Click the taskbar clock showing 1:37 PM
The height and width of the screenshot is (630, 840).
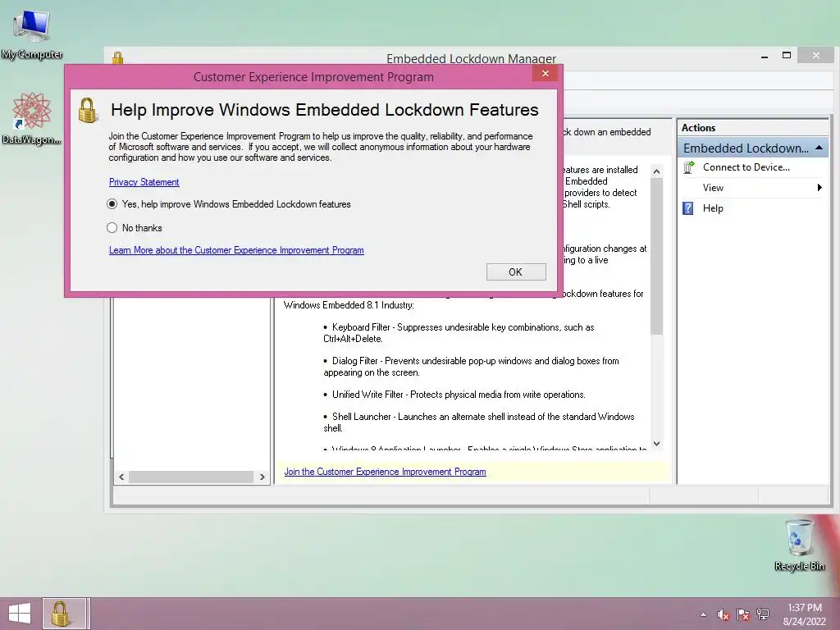click(805, 614)
